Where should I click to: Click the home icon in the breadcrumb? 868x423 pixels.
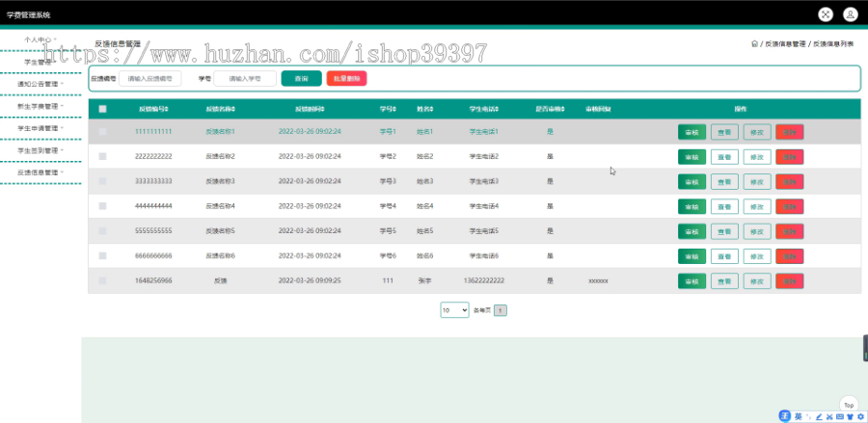[x=754, y=43]
